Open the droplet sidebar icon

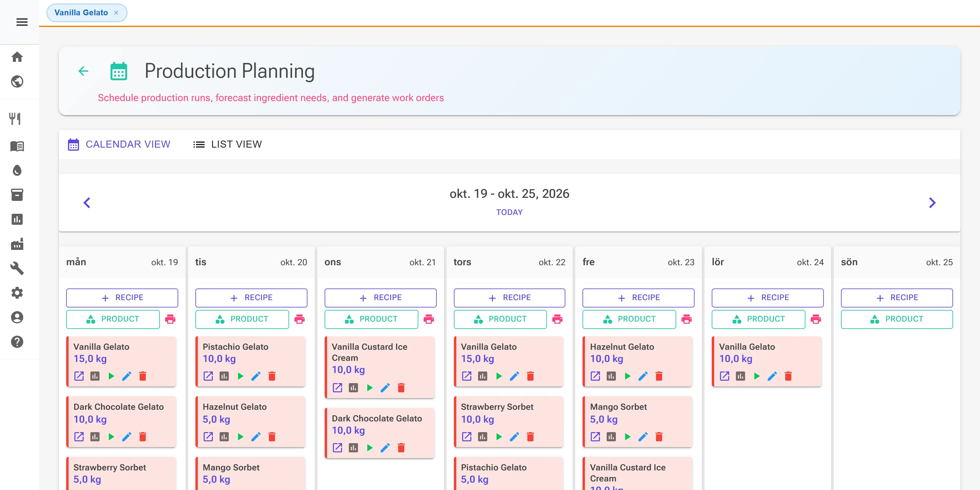pyautogui.click(x=17, y=171)
